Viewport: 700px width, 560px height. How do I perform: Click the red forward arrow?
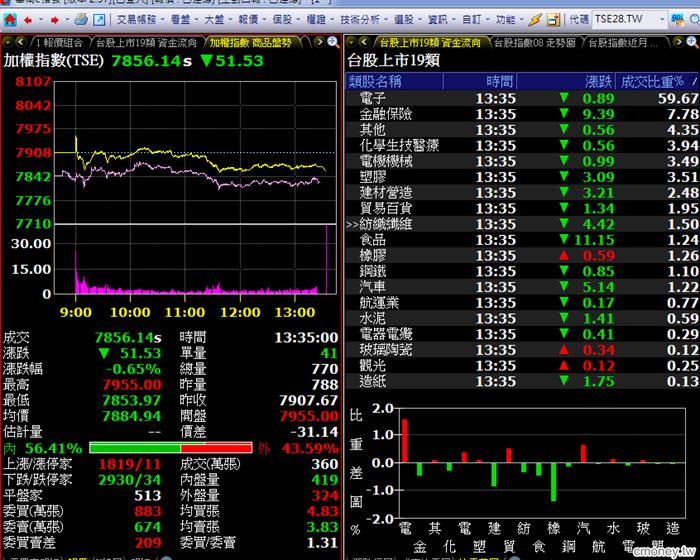coord(55,20)
